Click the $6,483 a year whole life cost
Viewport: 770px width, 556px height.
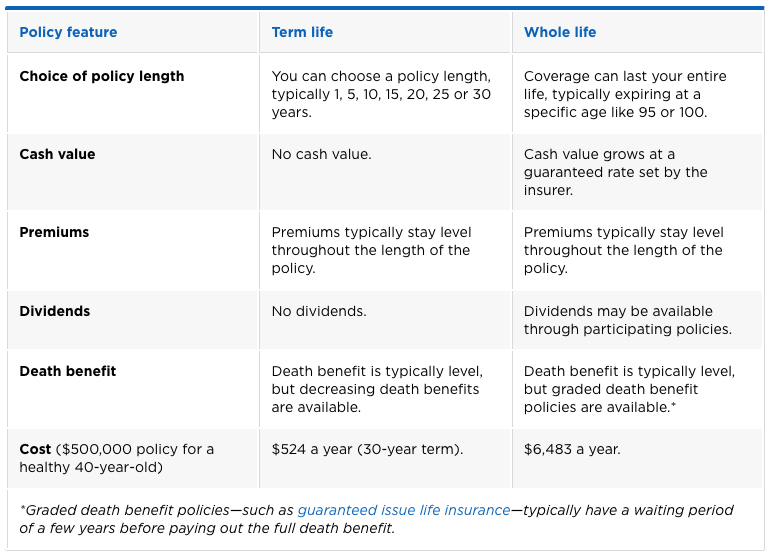572,449
